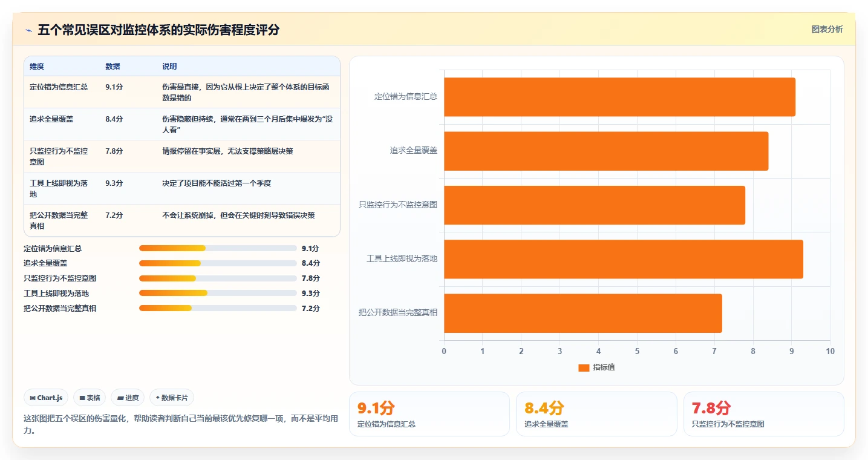
Task: Click the 只监控行为不监控意图 progress bar
Action: pyautogui.click(x=218, y=278)
